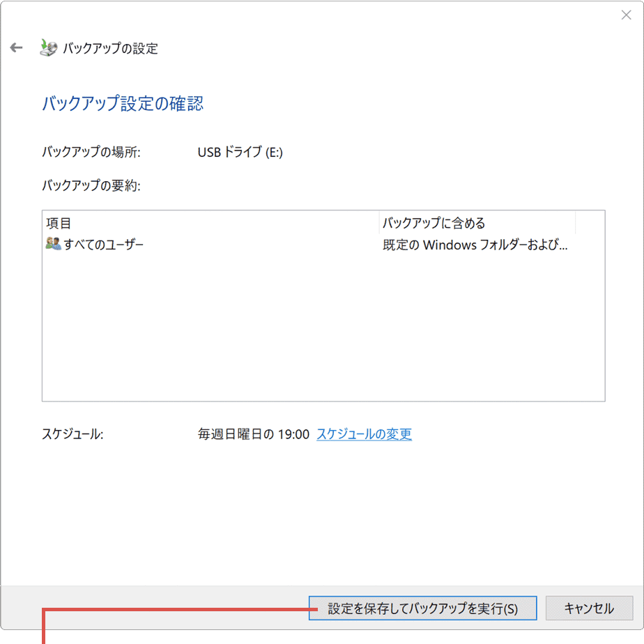Open スケジュールの変更 to edit the schedule
Viewport: 644px width, 644px height.
364,434
